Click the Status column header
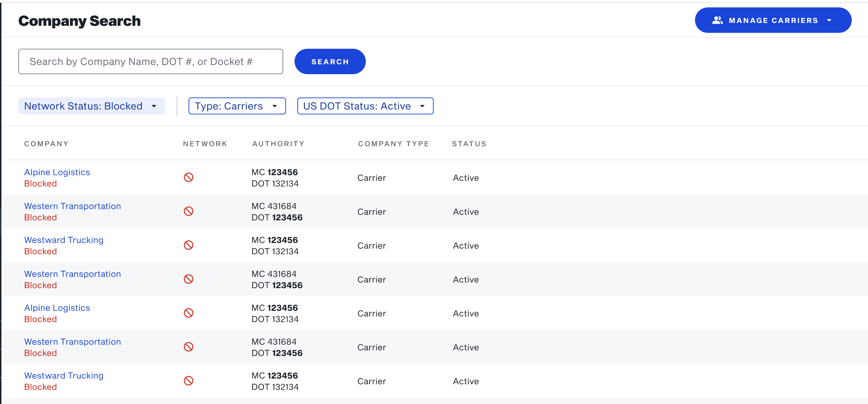The height and width of the screenshot is (404, 868). tap(469, 144)
